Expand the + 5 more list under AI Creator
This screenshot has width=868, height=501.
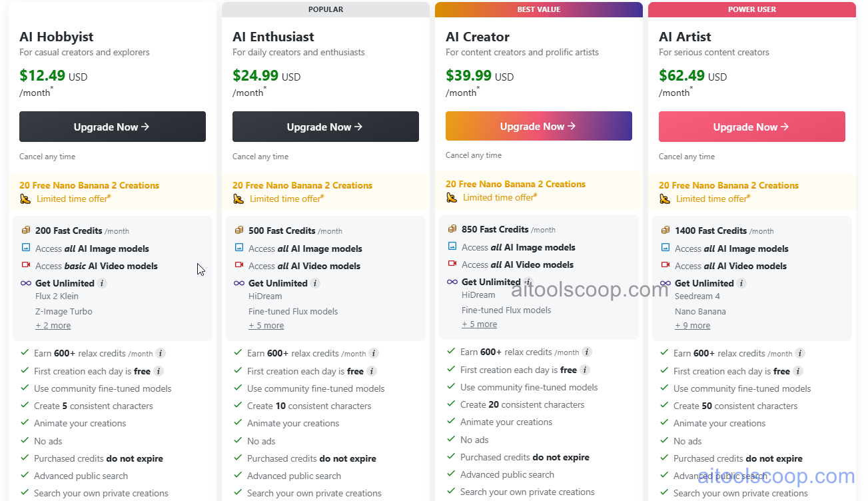point(479,324)
